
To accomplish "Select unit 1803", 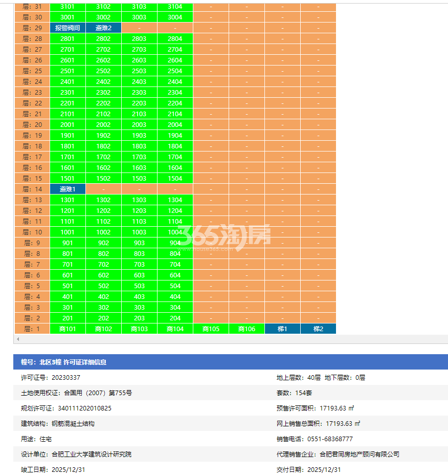I will click(139, 146).
